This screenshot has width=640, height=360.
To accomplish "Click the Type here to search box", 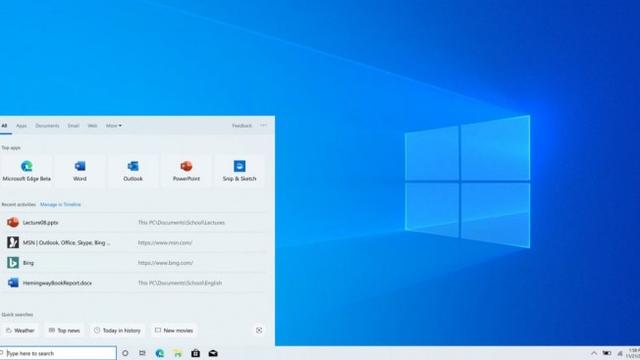I will pyautogui.click(x=58, y=353).
